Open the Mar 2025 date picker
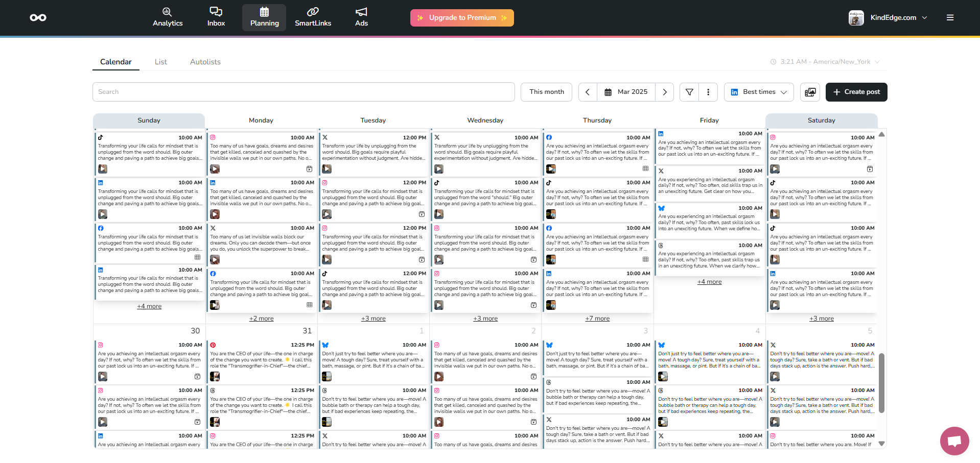Viewport: 980px width, 463px height. point(626,92)
